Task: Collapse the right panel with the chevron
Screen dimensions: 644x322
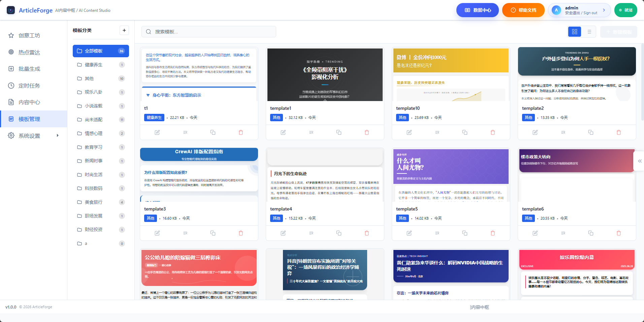Action: [x=639, y=161]
